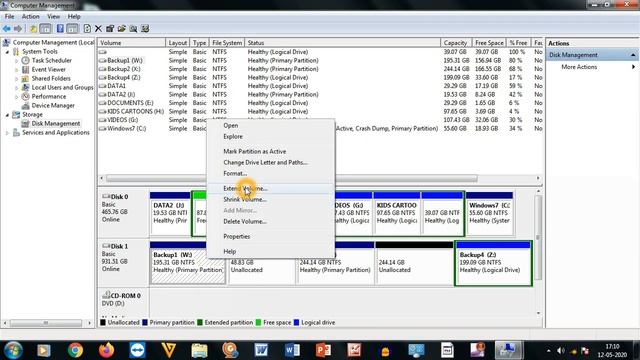The height and width of the screenshot is (360, 640).
Task: Collapse the Disk Management actions header
Action: coord(633,55)
